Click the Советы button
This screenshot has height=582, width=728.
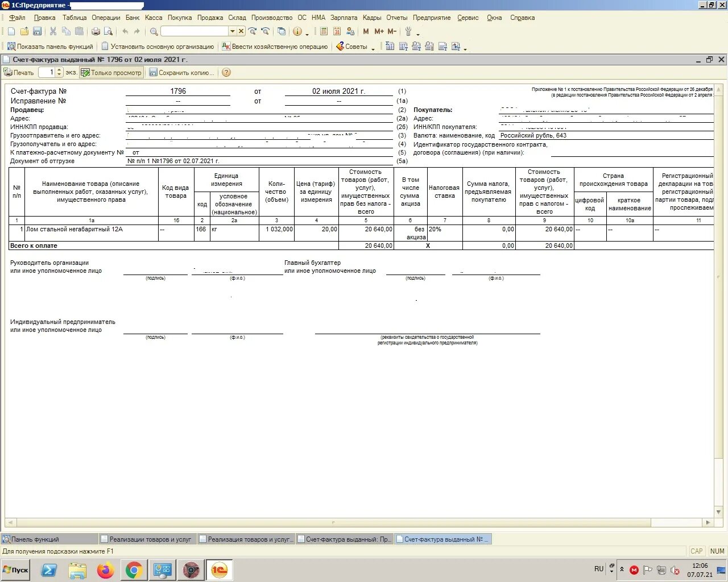[x=351, y=47]
